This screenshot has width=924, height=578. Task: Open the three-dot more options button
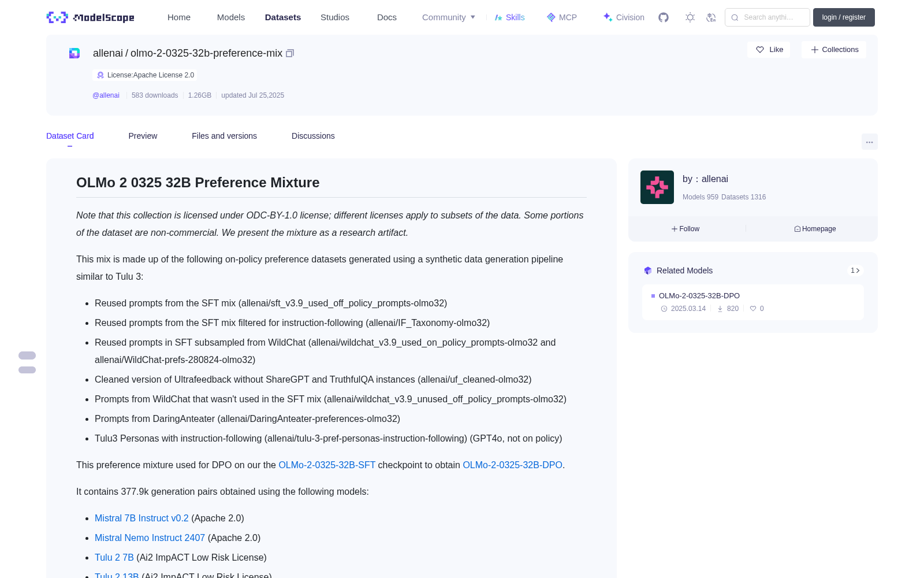pyautogui.click(x=869, y=142)
